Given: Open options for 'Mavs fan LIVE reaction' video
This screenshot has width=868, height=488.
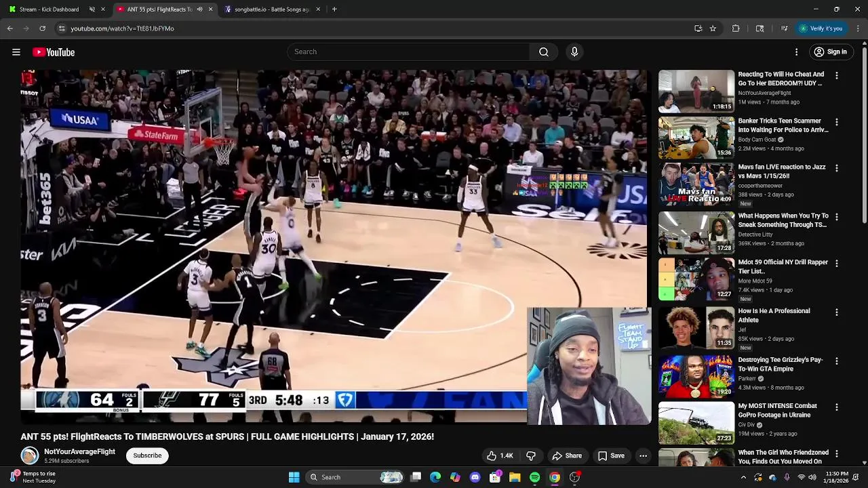Looking at the screenshot, I should point(836,168).
